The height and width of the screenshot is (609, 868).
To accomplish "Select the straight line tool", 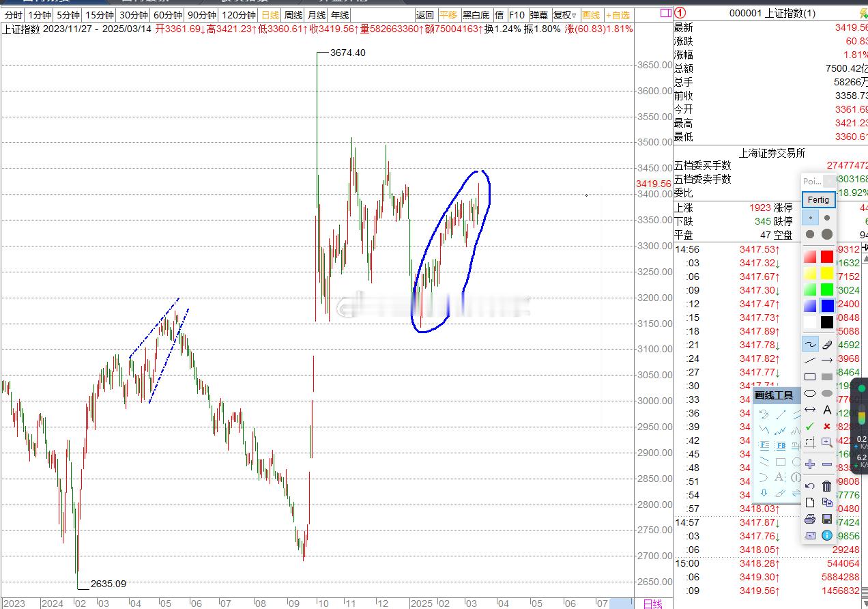I will [810, 360].
